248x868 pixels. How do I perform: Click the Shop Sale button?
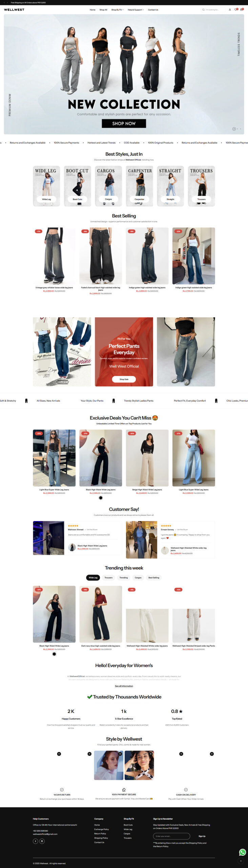click(124, 379)
